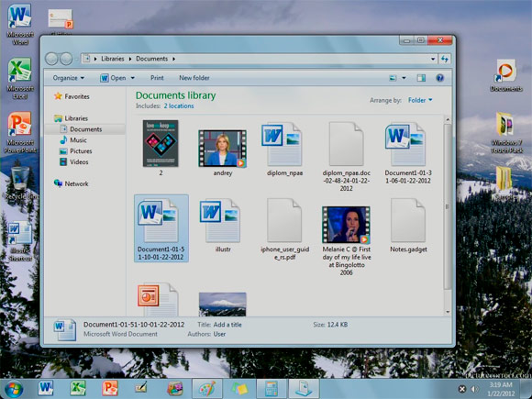Select the PowerPoint presentation file

pyautogui.click(x=158, y=300)
